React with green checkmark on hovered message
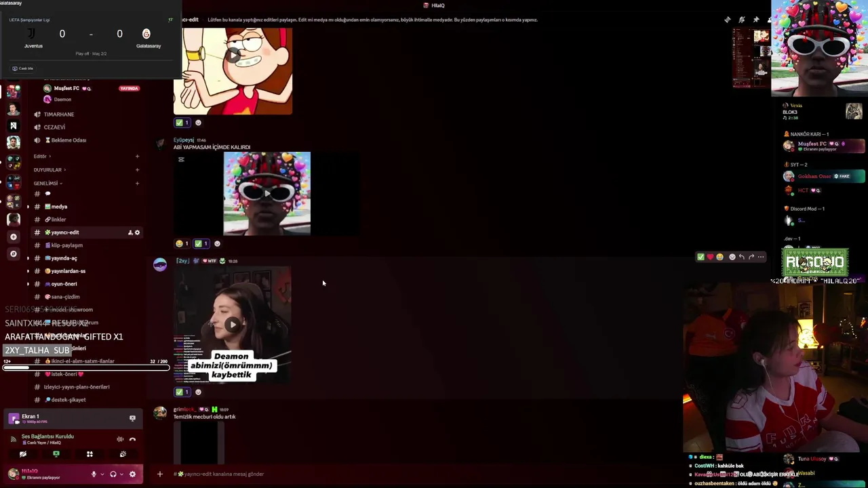Viewport: 868px width, 488px height. point(701,257)
